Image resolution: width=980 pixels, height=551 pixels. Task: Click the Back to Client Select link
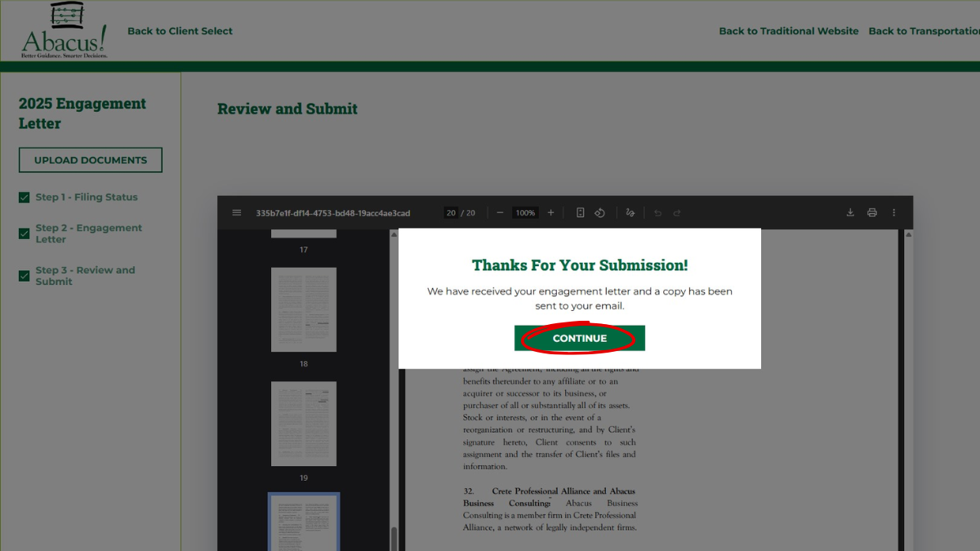[180, 31]
